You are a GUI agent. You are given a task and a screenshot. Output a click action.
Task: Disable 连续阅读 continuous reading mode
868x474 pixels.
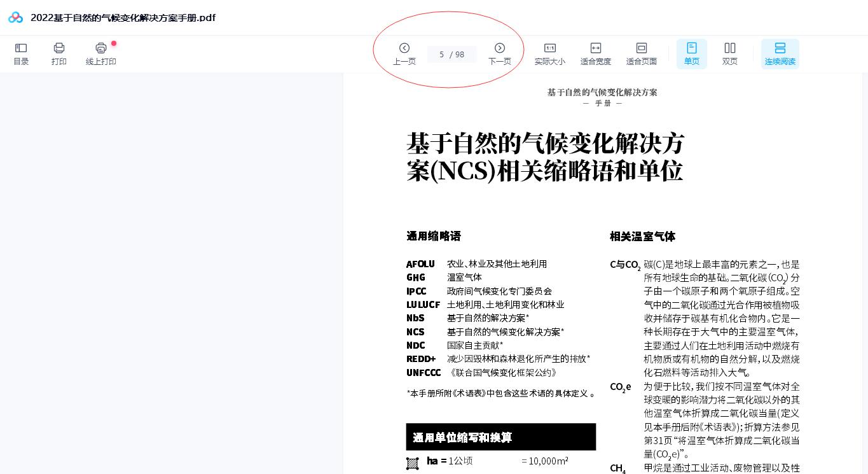780,53
